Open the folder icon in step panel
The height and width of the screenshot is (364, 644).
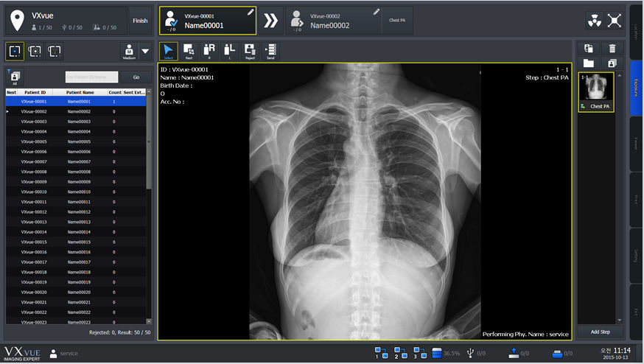589,63
